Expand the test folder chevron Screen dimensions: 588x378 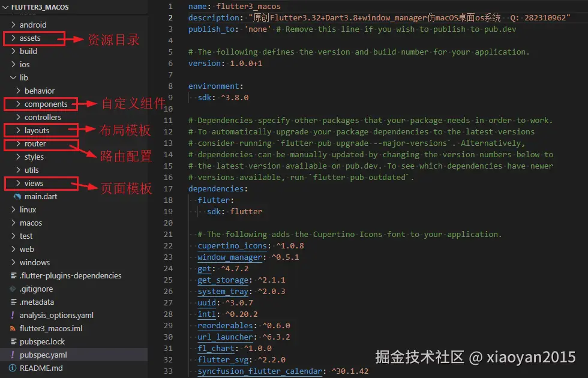13,236
